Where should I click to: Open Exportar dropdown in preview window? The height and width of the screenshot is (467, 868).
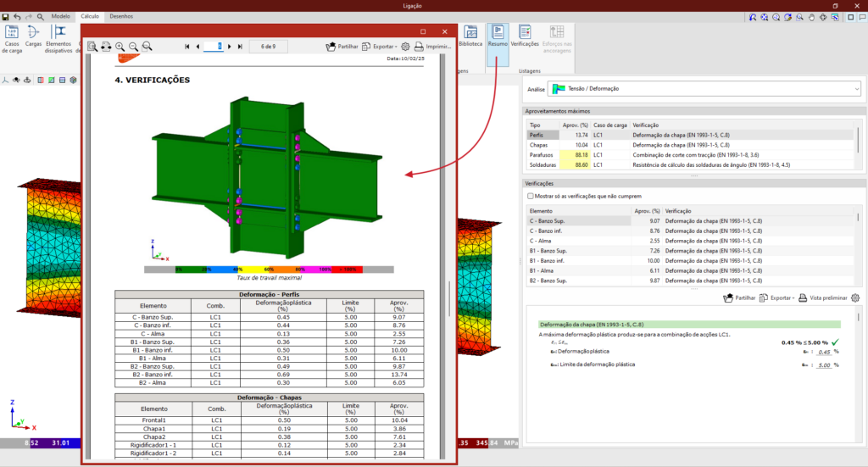(381, 46)
